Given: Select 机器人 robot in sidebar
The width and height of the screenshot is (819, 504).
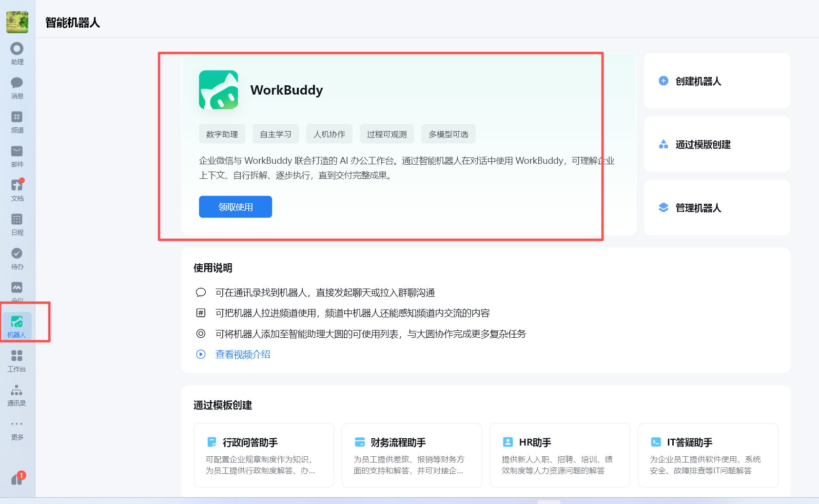Looking at the screenshot, I should pyautogui.click(x=17, y=327).
